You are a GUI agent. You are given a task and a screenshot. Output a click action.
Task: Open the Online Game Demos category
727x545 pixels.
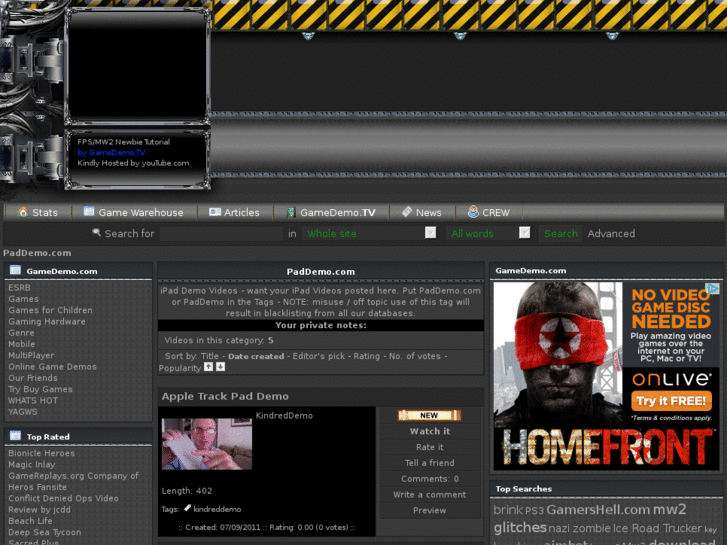[x=52, y=366]
